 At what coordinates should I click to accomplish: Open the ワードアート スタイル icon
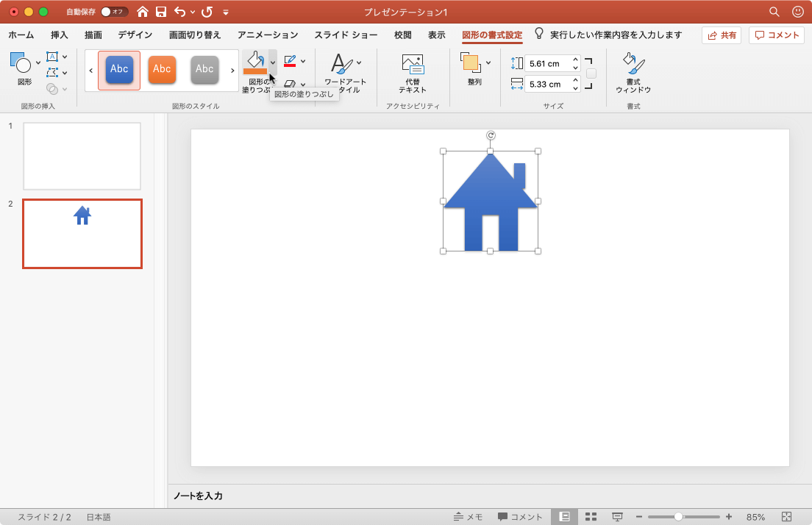(341, 64)
